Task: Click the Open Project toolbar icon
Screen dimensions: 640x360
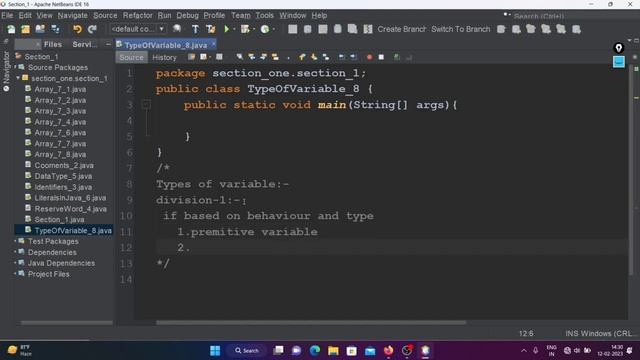Action: pyautogui.click(x=40, y=29)
